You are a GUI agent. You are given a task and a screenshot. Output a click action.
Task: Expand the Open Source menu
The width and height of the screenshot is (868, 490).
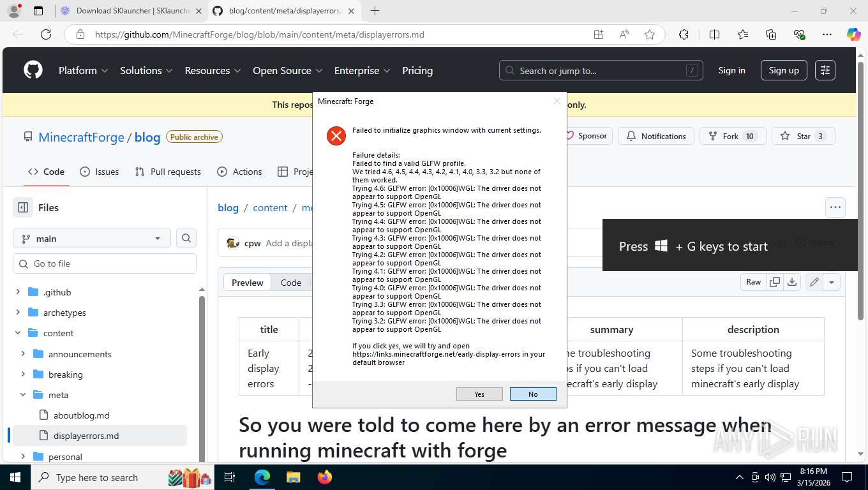click(287, 70)
